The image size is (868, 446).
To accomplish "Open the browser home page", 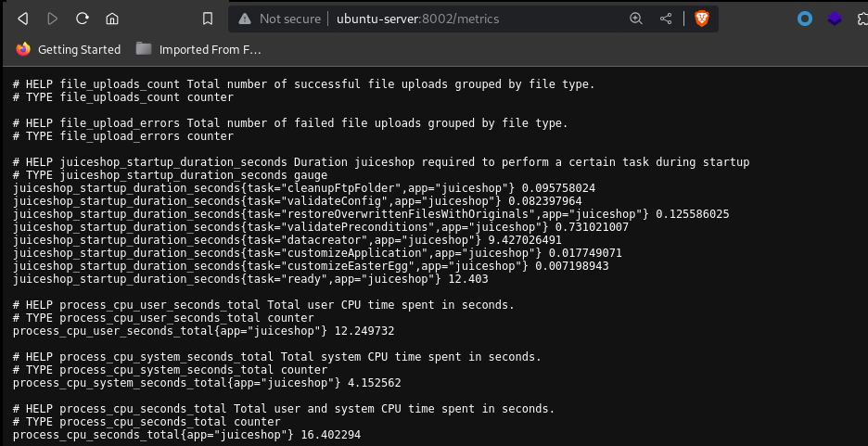I will click(112, 19).
